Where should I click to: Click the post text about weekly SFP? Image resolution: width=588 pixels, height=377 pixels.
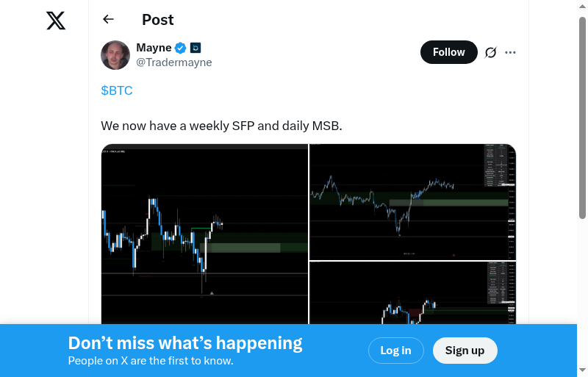coord(221,126)
